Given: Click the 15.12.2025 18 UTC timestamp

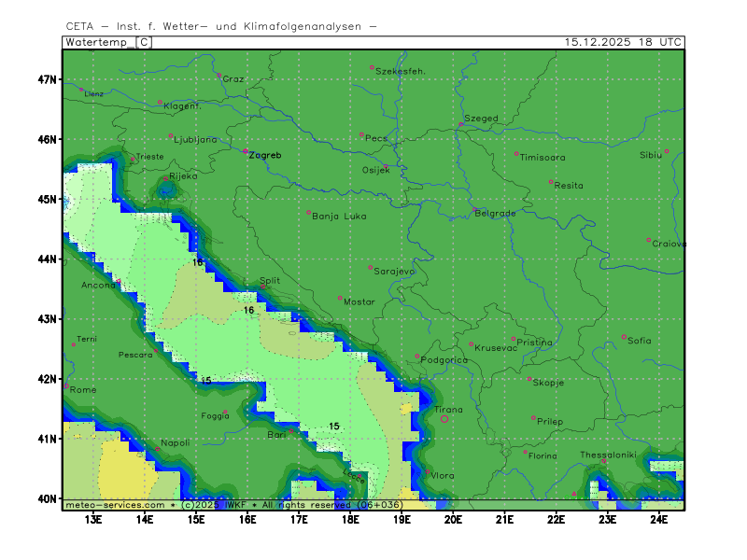Looking at the screenshot, I should 623,42.
